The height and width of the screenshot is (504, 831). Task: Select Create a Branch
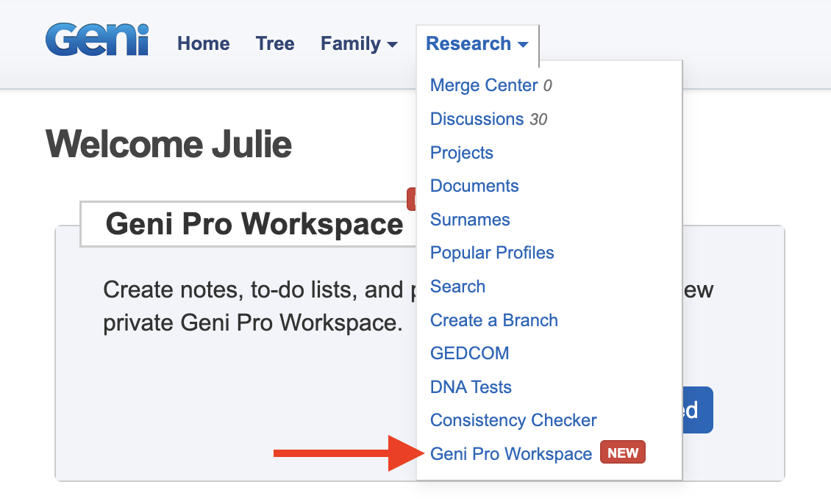[493, 320]
